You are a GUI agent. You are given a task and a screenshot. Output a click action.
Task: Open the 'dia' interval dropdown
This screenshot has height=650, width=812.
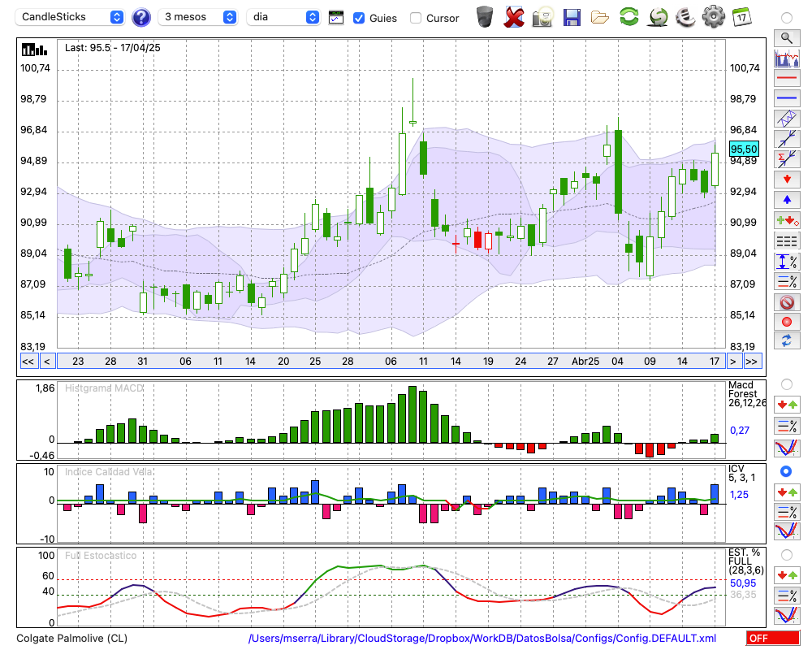point(283,17)
